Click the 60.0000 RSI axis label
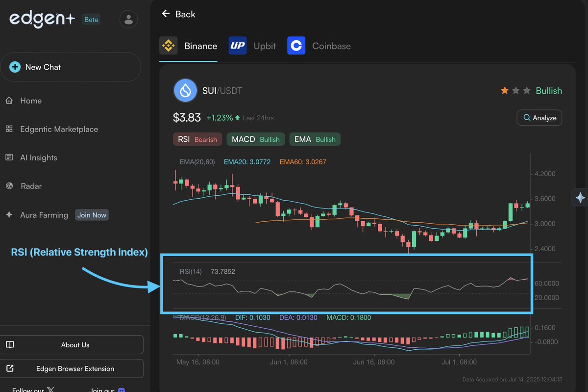Screen dimensions: 588x392 [x=547, y=284]
